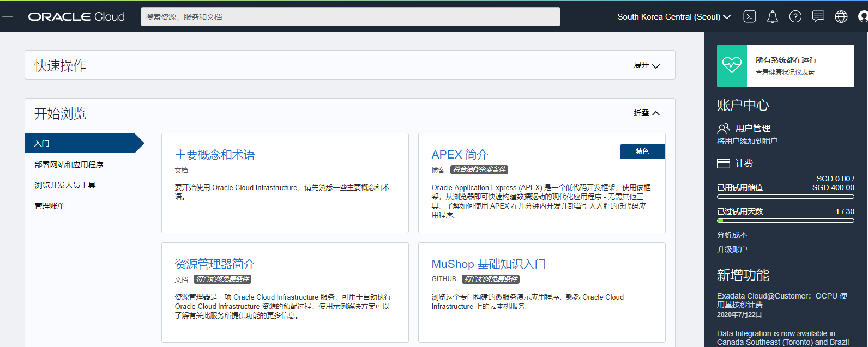
Task: Click the GITHUB label on MuShop card
Action: pyautogui.click(x=444, y=279)
